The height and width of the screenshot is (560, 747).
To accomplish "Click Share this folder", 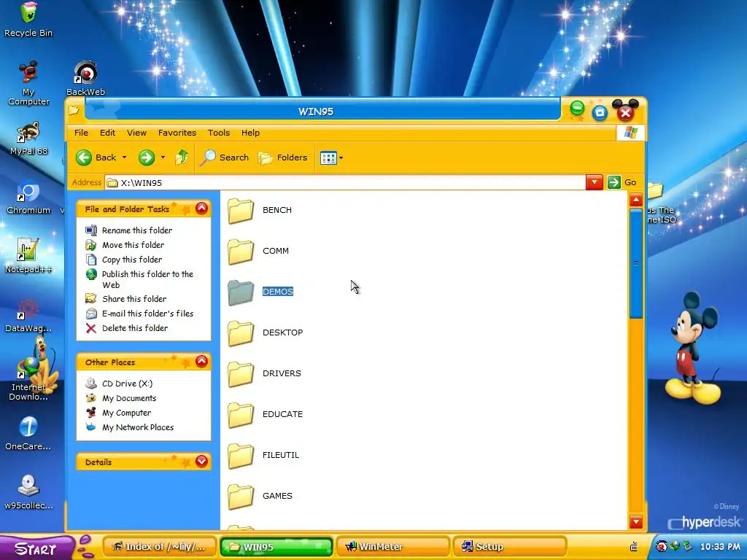I will pyautogui.click(x=126, y=299).
